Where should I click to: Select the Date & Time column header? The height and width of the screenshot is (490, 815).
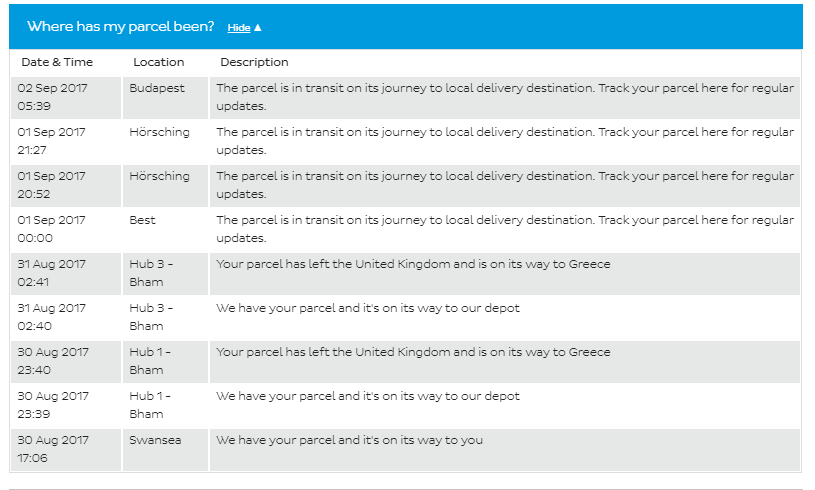tap(57, 62)
